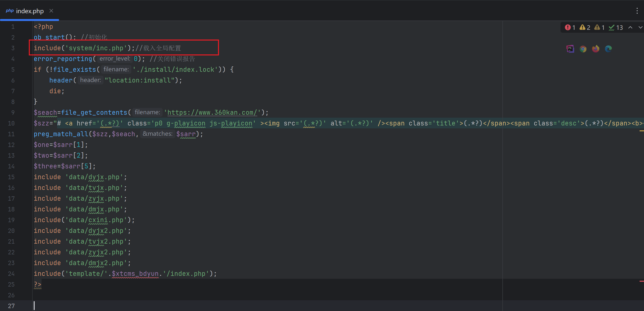The height and width of the screenshot is (311, 644).
Task: Click the $szz regex assignment line
Action: point(339,123)
